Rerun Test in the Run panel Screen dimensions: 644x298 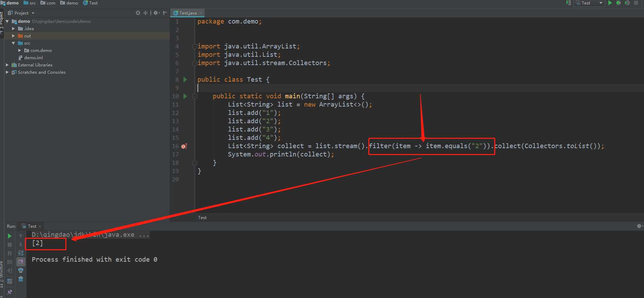click(x=10, y=236)
